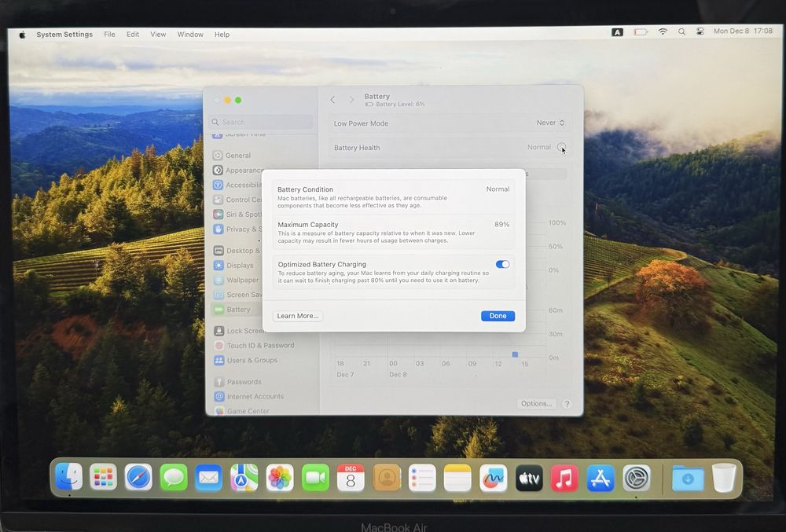Click the help question mark button

567,404
